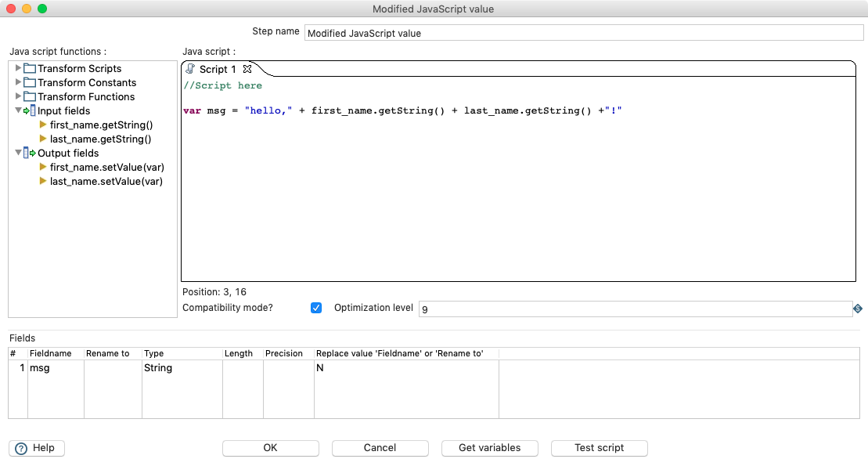Viewport: 868px width, 466px height.
Task: Select the Script 1 tab
Action: click(218, 69)
